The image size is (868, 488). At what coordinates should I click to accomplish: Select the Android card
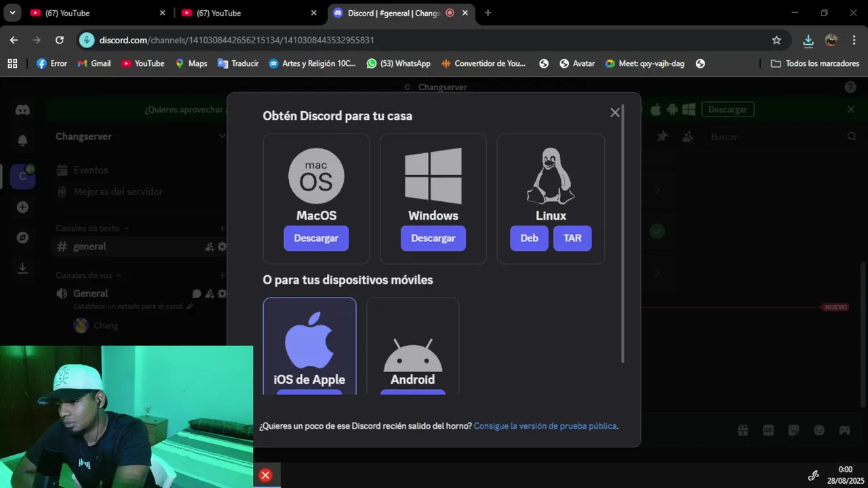(412, 346)
